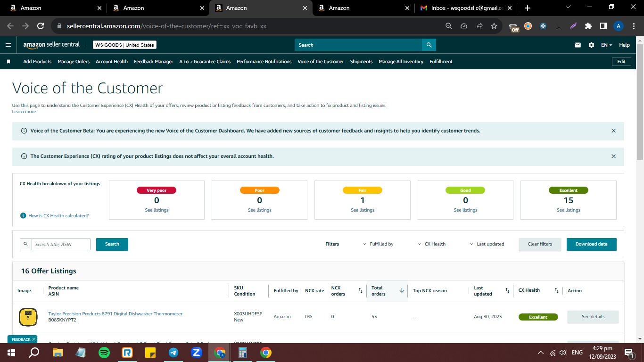Click the Taylor thermometer product thumbnail

pyautogui.click(x=28, y=317)
